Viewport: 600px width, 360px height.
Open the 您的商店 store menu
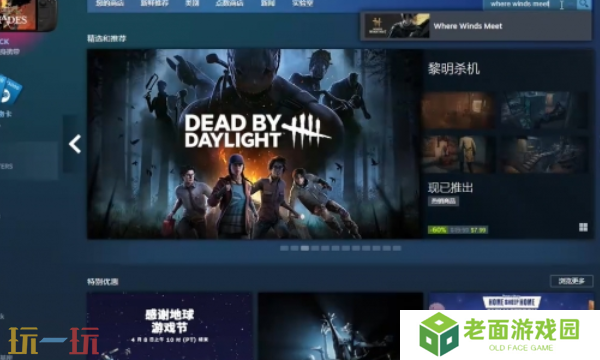coord(109,3)
